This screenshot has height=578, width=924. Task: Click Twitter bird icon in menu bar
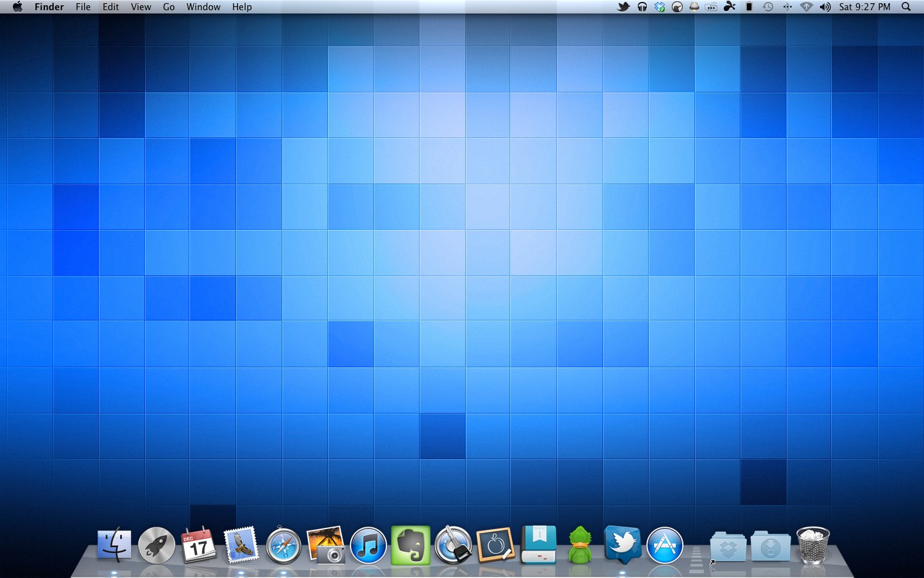(x=623, y=6)
